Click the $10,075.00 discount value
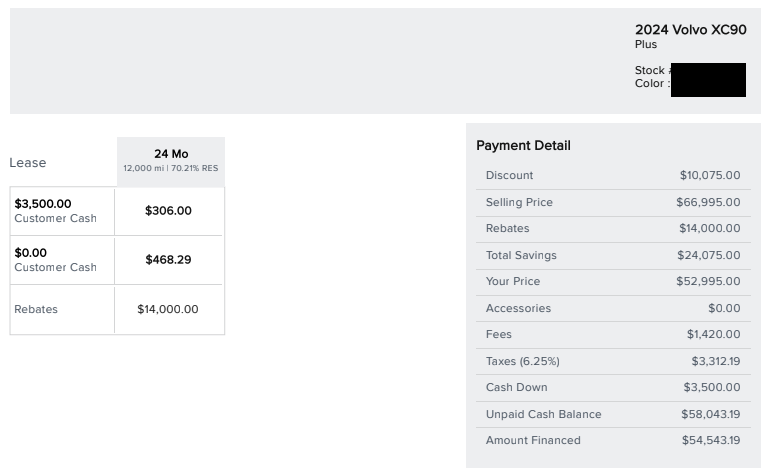 pyautogui.click(x=710, y=175)
